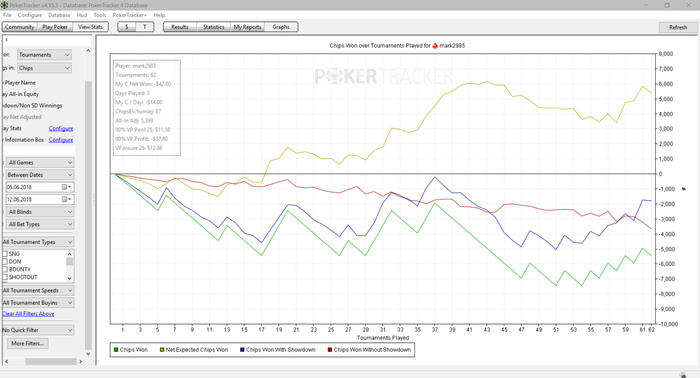Enable the BOUNTY tournament type checkbox
Viewport: 700px width, 378px height.
[5, 269]
